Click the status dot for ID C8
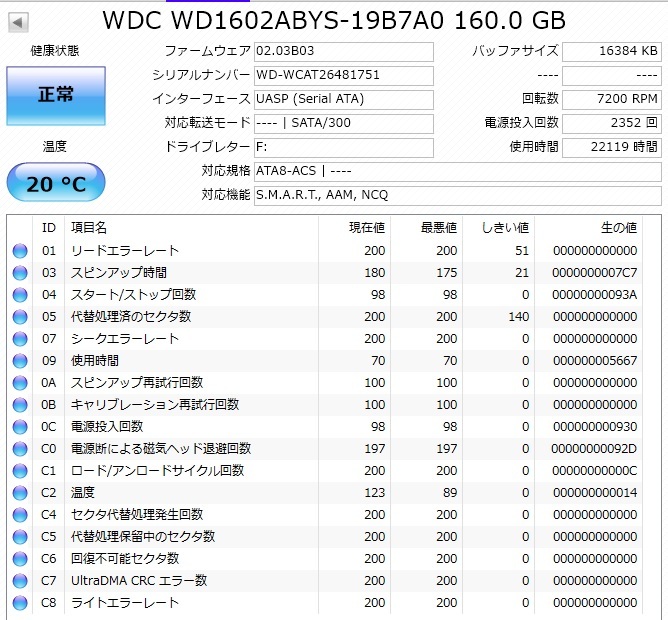 click(x=20, y=603)
